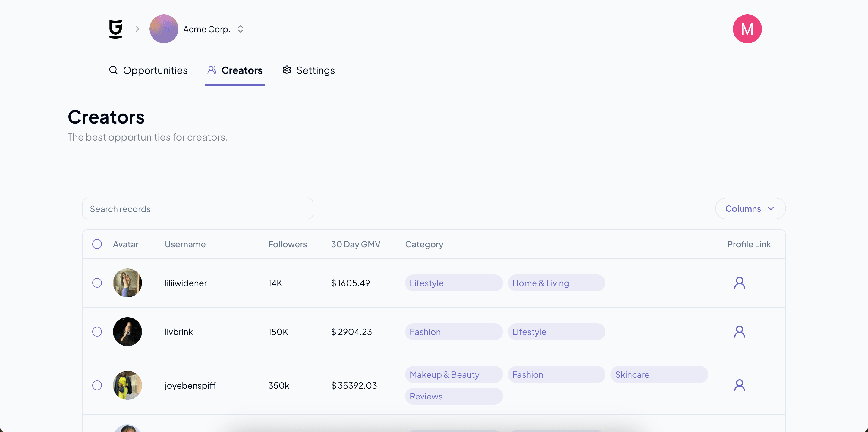Image resolution: width=868 pixels, height=432 pixels.
Task: Open livbrink's profile link icon
Action: (x=739, y=332)
